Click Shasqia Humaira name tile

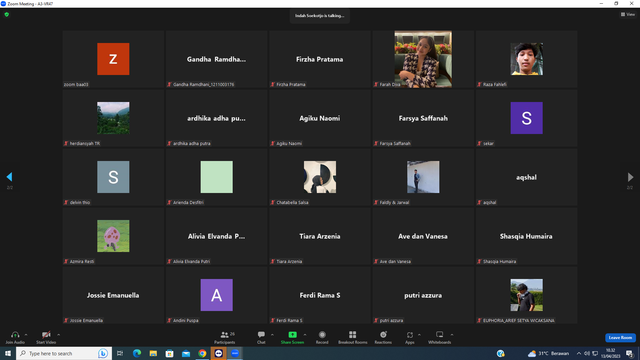(526, 236)
